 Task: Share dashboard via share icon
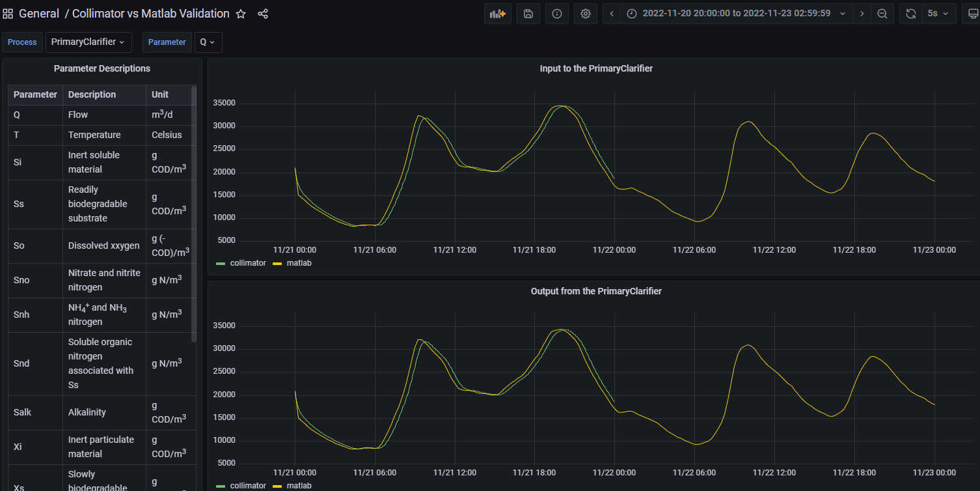pyautogui.click(x=263, y=14)
